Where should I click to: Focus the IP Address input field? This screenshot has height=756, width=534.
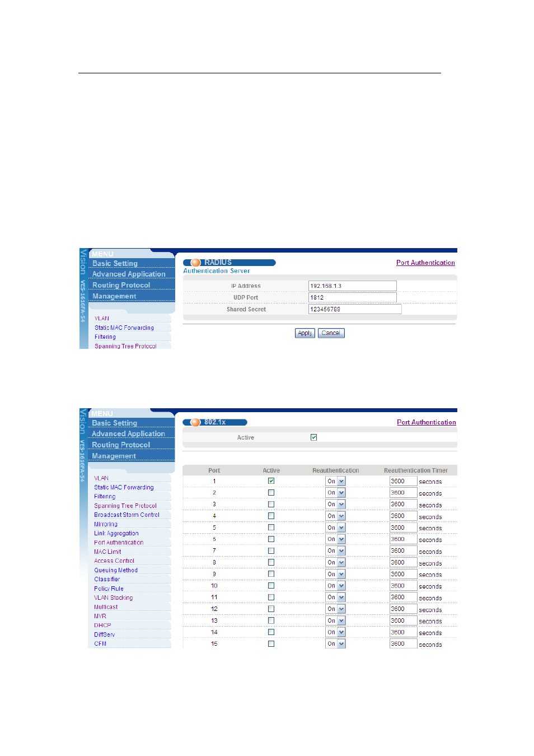[353, 286]
